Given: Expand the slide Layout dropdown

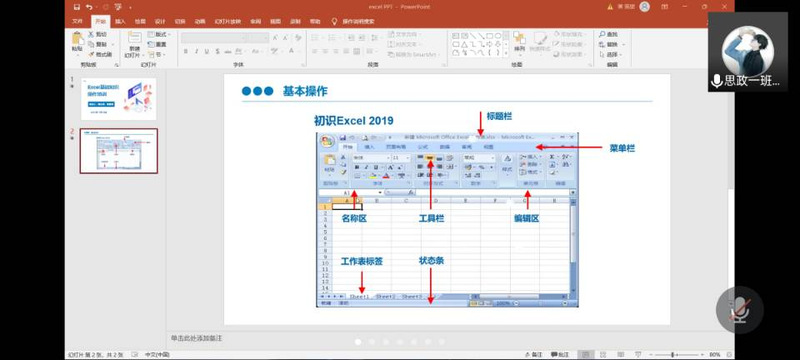Looking at the screenshot, I should pos(159,34).
